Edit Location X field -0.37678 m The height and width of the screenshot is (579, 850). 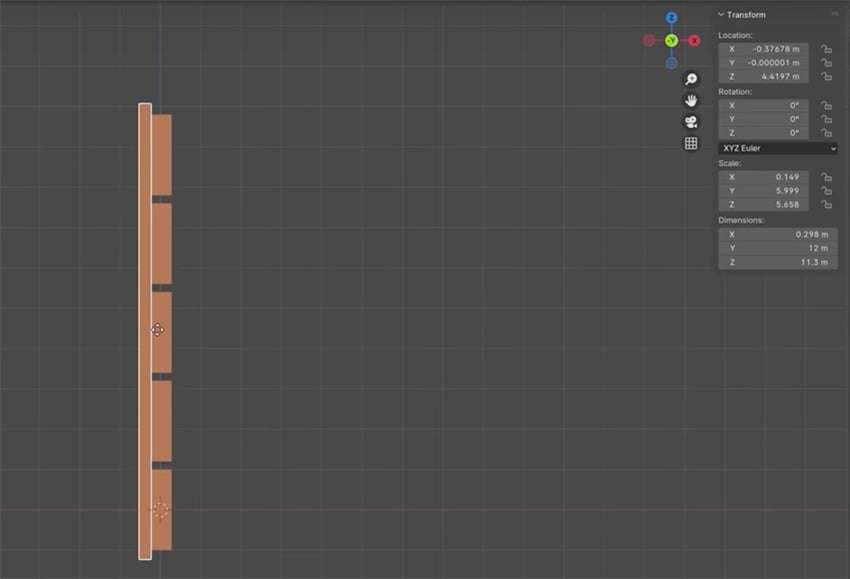764,49
